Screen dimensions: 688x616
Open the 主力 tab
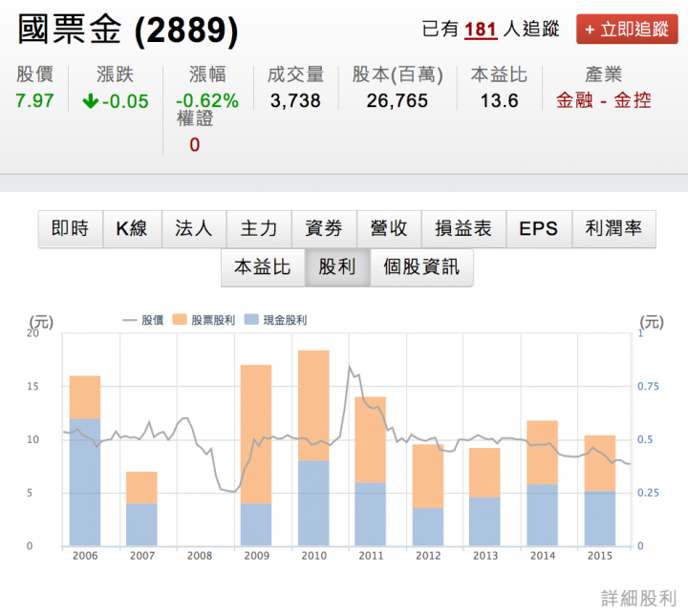(x=259, y=228)
